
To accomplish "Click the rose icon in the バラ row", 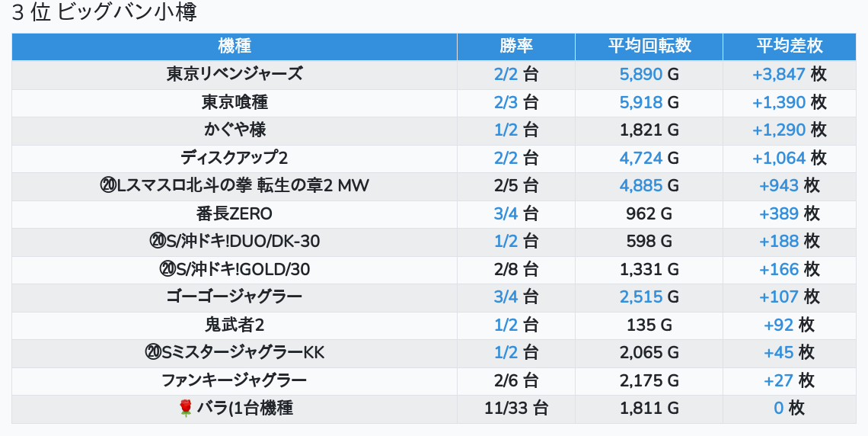I will [x=185, y=409].
